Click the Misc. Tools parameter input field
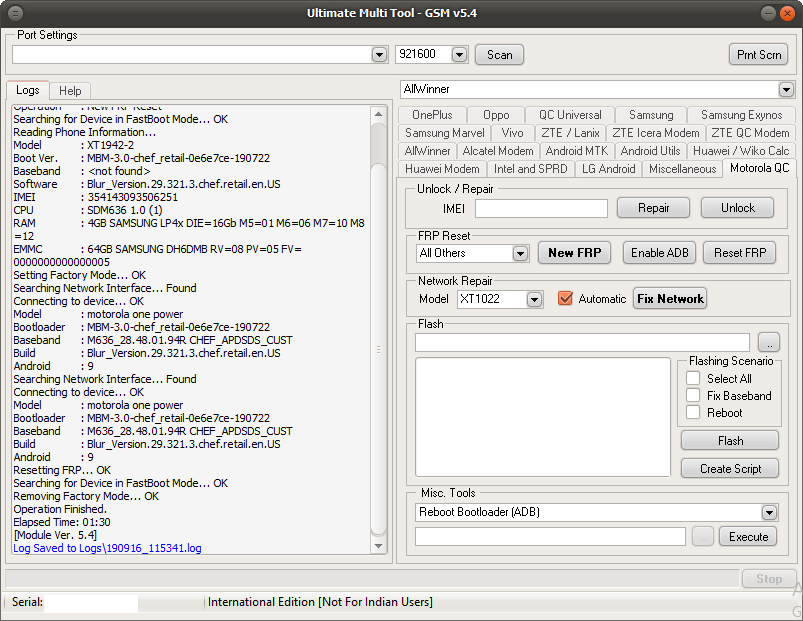The image size is (803, 621). pos(551,537)
